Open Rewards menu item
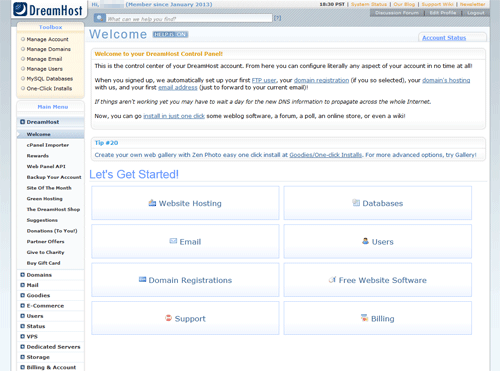This screenshot has width=500, height=371. (38, 156)
